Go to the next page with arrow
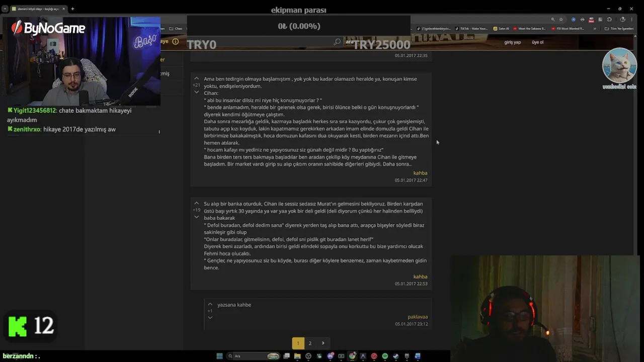The width and height of the screenshot is (644, 362). [323, 343]
